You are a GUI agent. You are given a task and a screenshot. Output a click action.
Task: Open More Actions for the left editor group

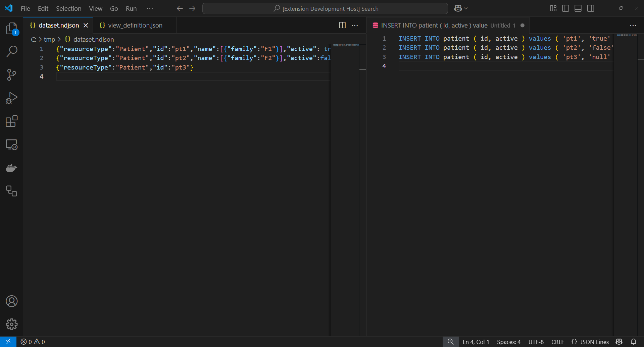pyautogui.click(x=355, y=25)
